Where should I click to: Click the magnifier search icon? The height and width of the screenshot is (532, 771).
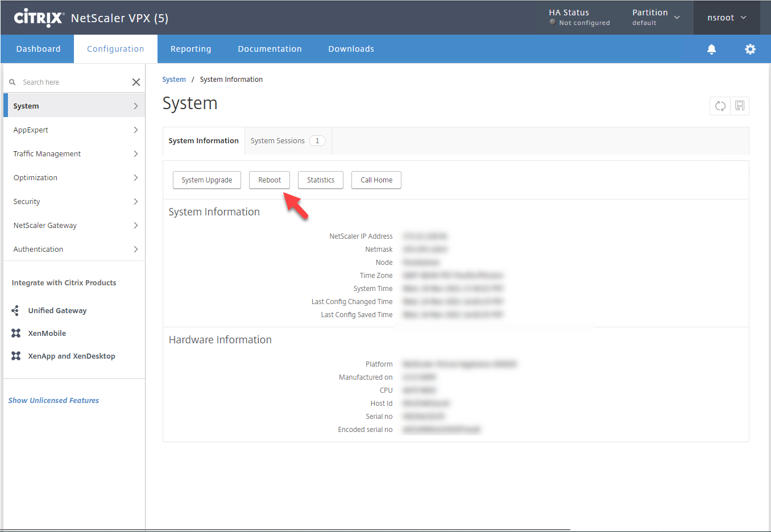13,82
